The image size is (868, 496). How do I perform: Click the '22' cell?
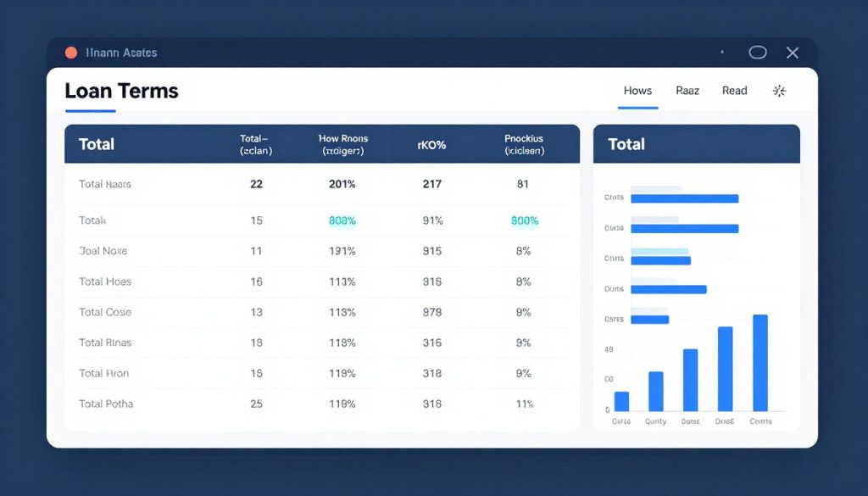coord(256,184)
